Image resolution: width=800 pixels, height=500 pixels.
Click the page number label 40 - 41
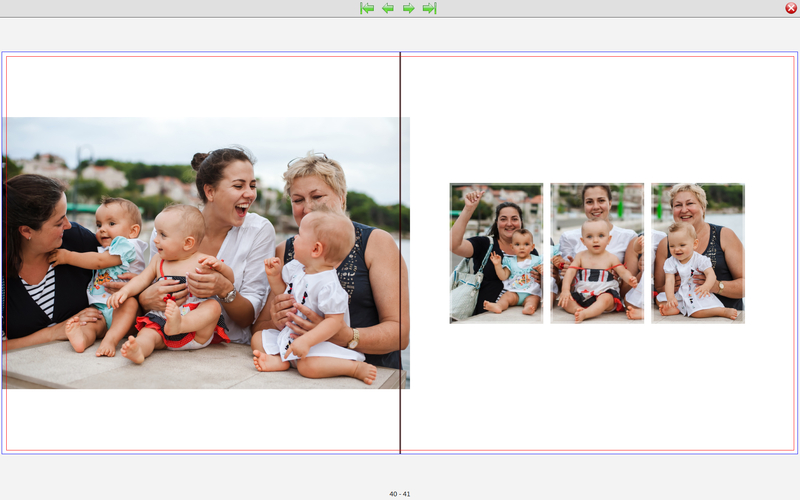click(x=400, y=494)
